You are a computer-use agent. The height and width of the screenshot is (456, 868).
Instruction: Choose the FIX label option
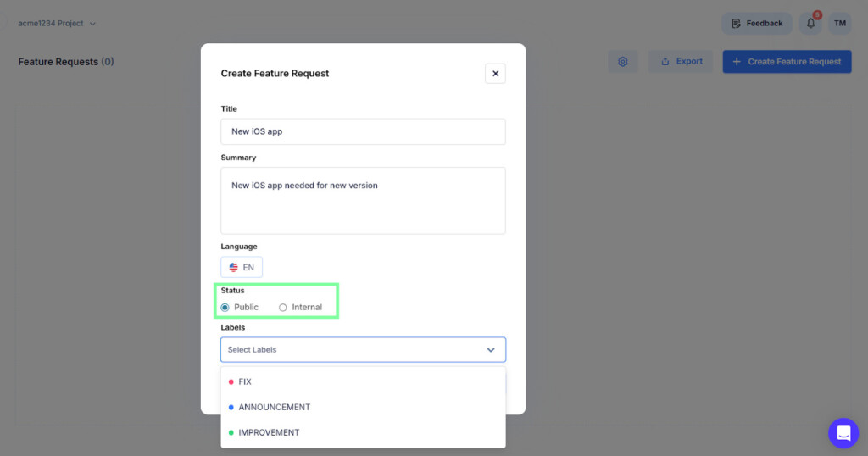tap(245, 382)
